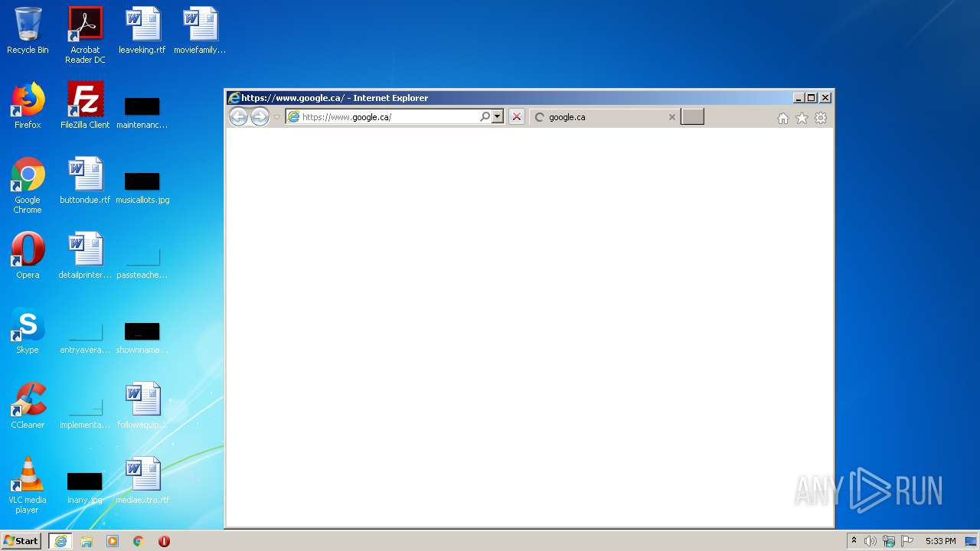This screenshot has height=551, width=980.
Task: Select the mediaextra.rtf document icon
Action: [x=142, y=481]
